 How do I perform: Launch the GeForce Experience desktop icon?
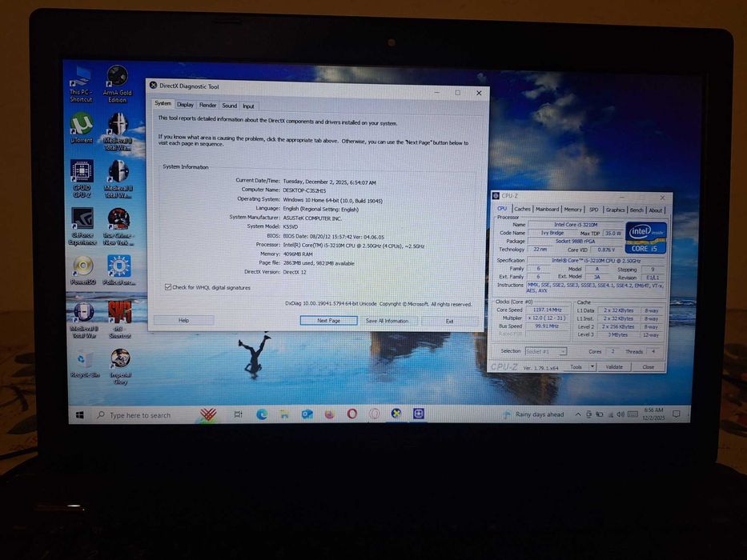click(82, 226)
